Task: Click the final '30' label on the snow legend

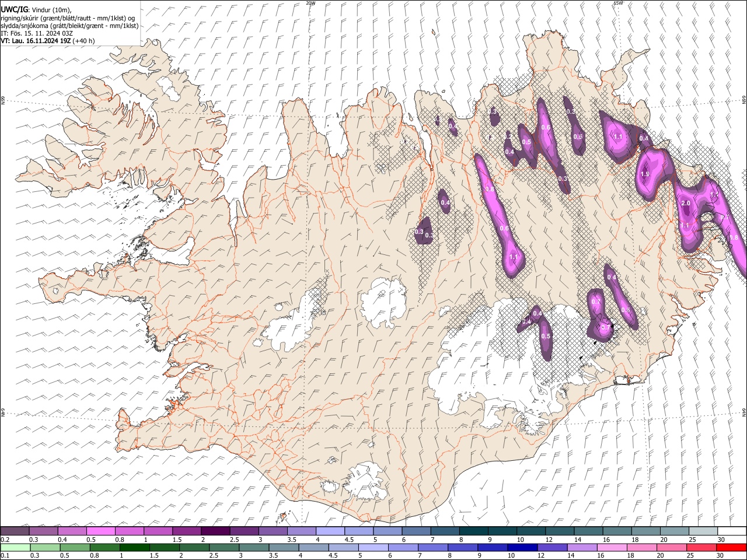Action: click(721, 539)
